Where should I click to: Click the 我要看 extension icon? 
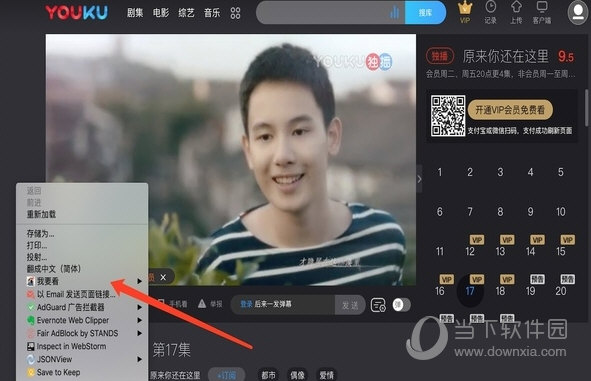coord(31,281)
